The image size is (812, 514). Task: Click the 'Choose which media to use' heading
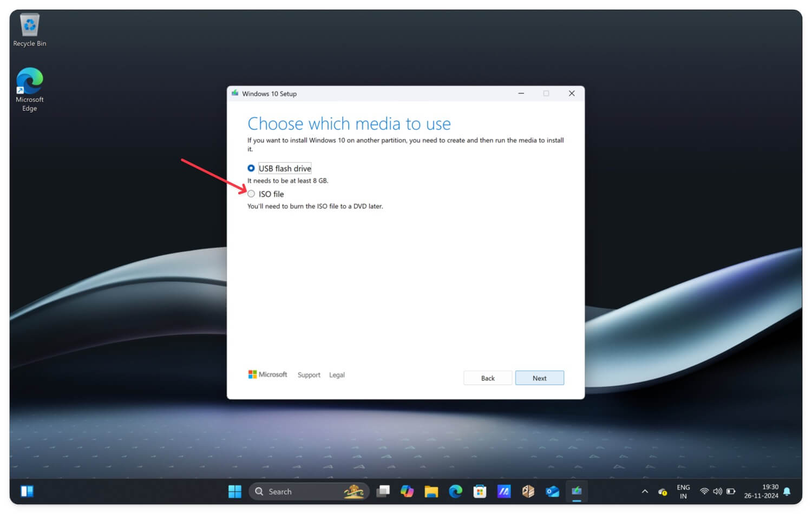(349, 124)
